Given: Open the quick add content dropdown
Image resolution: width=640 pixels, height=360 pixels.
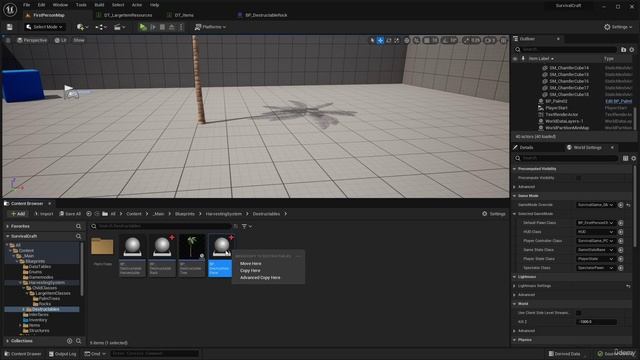Looking at the screenshot, I should click(82, 27).
